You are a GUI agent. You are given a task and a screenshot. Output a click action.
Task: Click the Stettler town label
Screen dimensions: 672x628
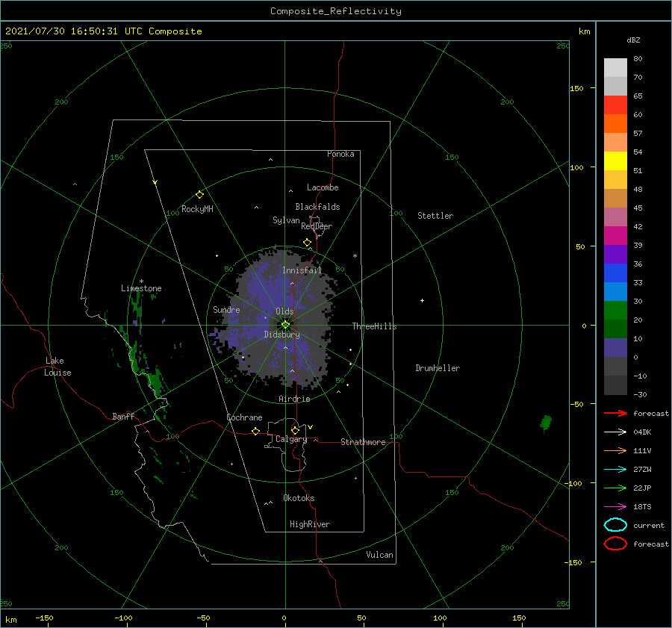435,216
